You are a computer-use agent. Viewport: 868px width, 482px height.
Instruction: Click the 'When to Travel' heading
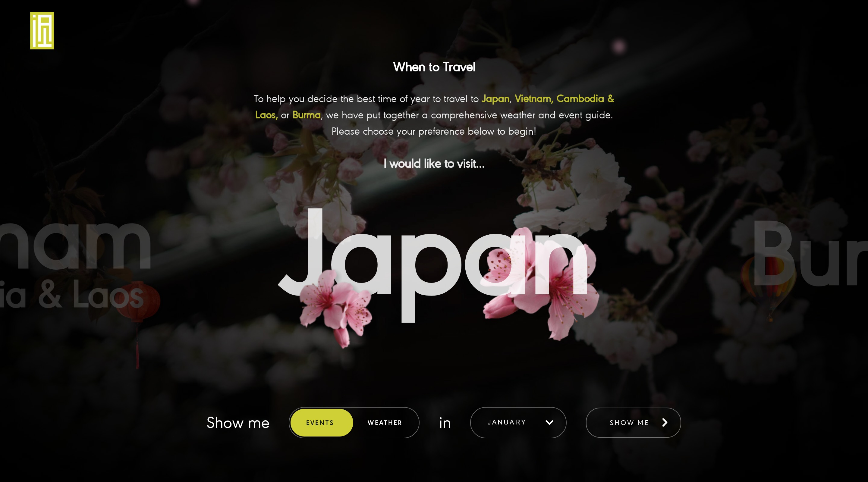434,67
